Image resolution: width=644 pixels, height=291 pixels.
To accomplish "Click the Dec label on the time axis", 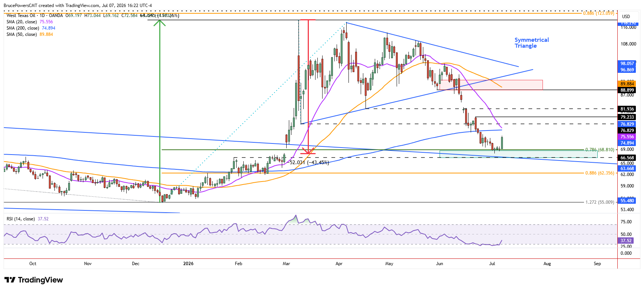I will coord(136,264).
